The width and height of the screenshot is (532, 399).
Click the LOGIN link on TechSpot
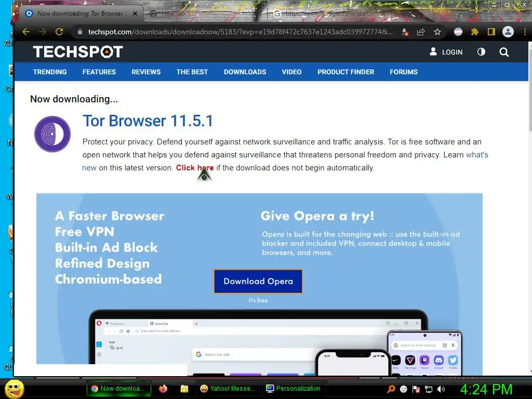446,52
